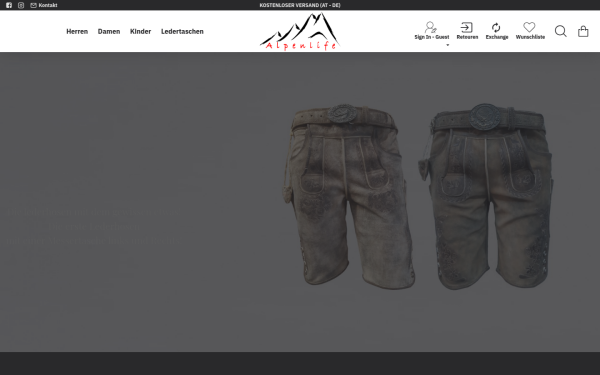The height and width of the screenshot is (375, 600).
Task: Open the shopping bag cart icon
Action: [x=583, y=31]
